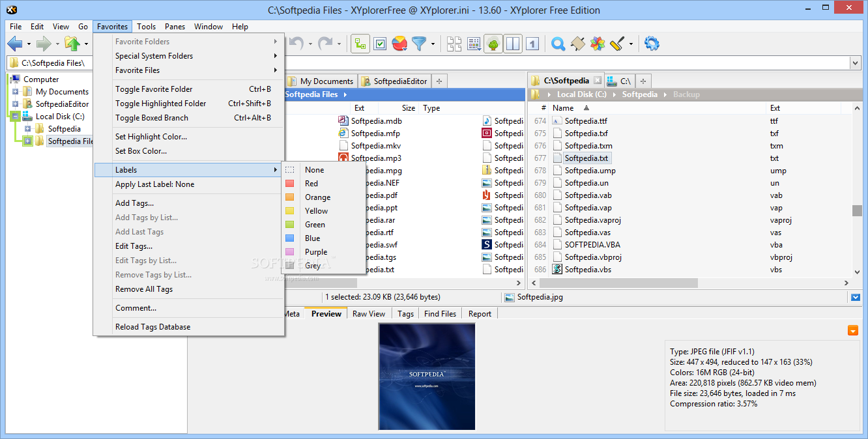This screenshot has height=439, width=868.
Task: Expand the My Documents tree node
Action: [15, 92]
